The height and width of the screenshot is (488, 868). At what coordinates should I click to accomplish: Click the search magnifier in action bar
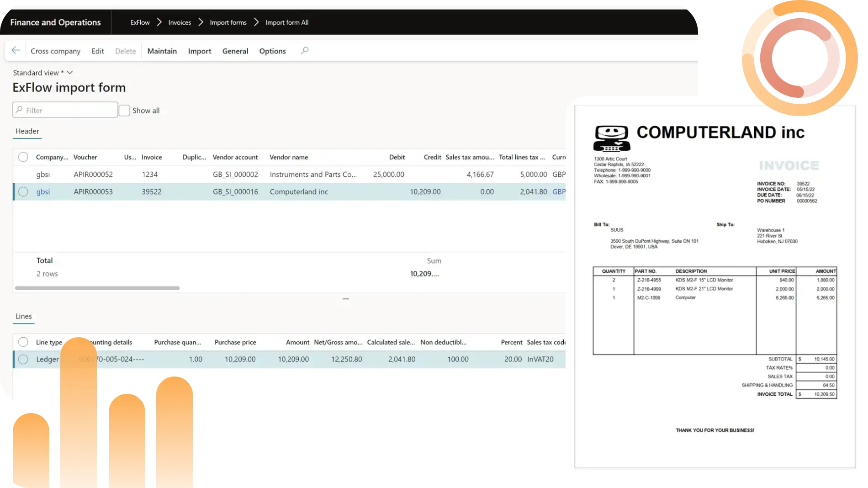tap(305, 51)
